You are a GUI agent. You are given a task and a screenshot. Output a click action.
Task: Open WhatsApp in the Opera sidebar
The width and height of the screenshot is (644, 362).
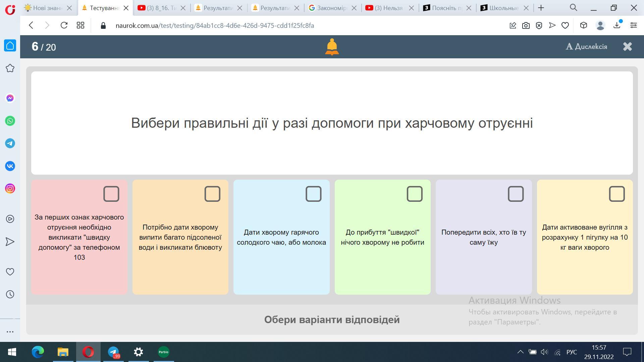point(10,121)
